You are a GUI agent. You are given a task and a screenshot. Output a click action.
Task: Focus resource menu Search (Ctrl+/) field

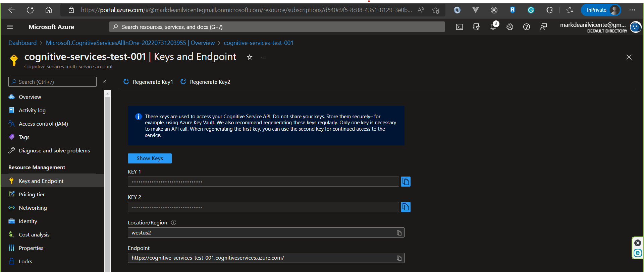pos(52,82)
